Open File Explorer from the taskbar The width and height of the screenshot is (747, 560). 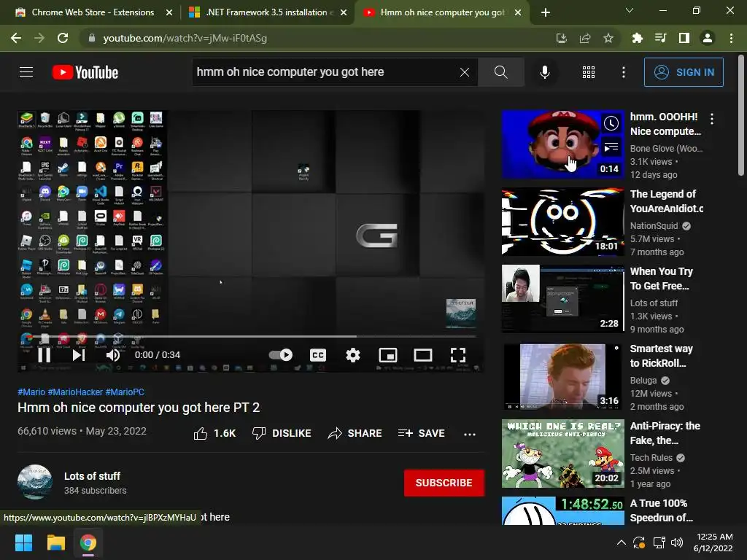coord(55,542)
